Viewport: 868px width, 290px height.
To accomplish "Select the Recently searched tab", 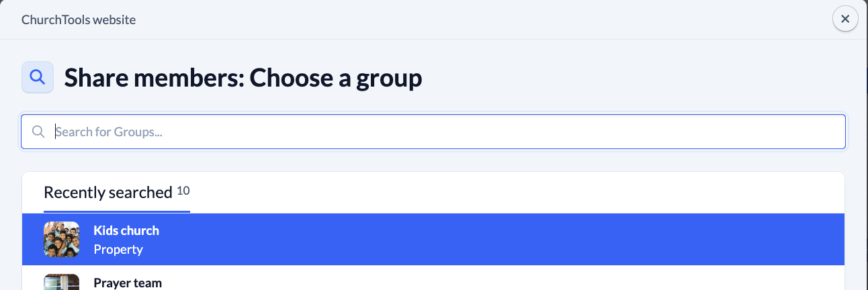I will pyautogui.click(x=108, y=193).
